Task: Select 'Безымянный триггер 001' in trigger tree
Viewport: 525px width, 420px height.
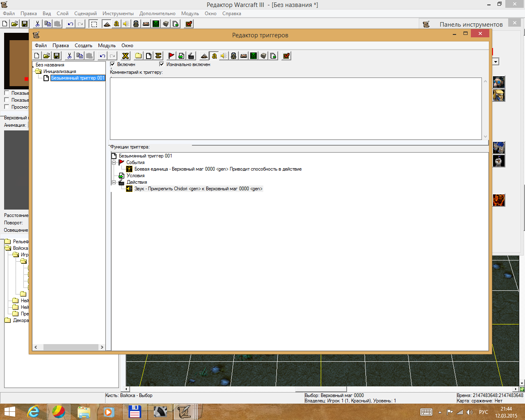Action: [x=78, y=78]
